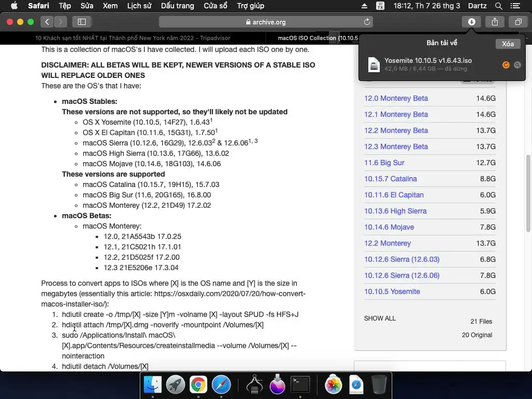Reload the archive.org page
Viewport: 532px width, 399px height.
(367, 22)
